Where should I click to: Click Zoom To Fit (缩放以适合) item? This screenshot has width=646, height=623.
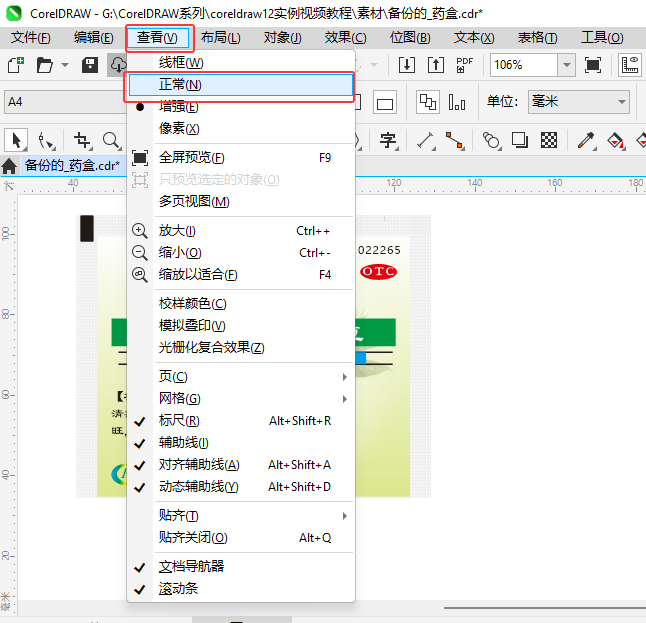pos(241,274)
